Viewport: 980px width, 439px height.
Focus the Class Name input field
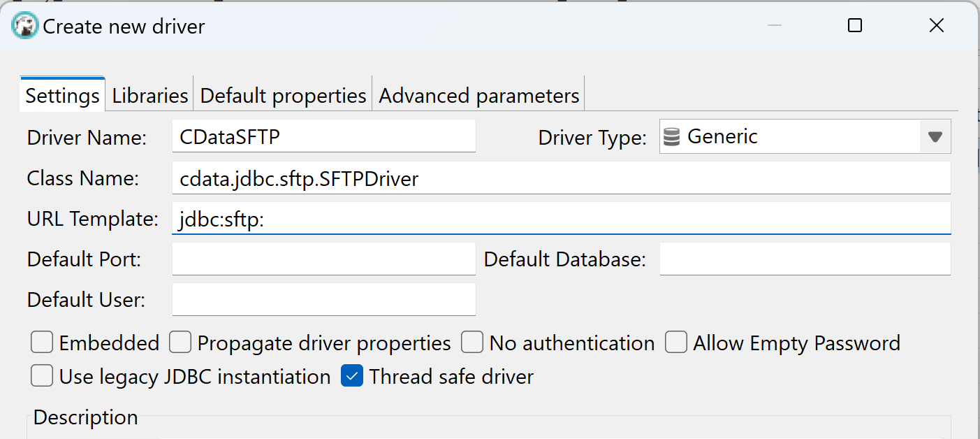click(560, 179)
